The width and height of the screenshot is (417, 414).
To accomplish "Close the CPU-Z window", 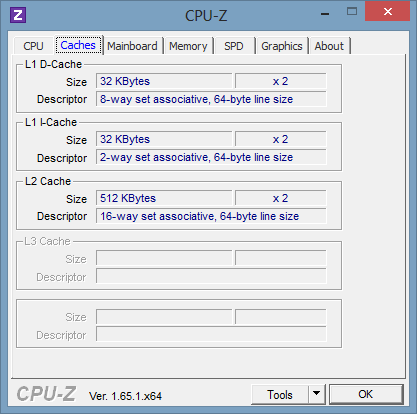I will point(387,12).
